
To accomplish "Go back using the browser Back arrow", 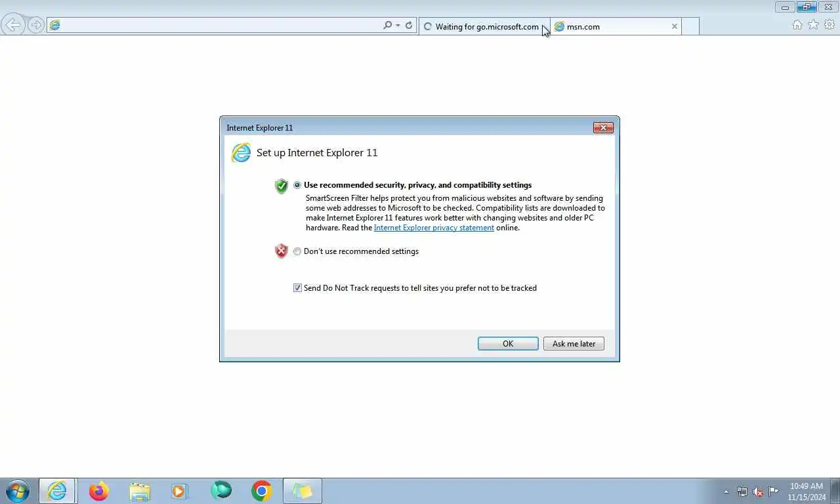I will coord(13,26).
